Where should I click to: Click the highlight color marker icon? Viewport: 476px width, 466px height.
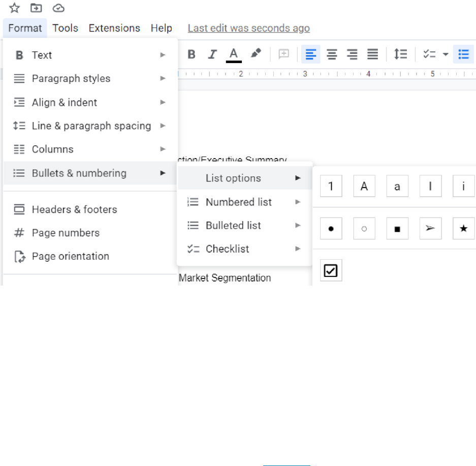click(x=256, y=54)
